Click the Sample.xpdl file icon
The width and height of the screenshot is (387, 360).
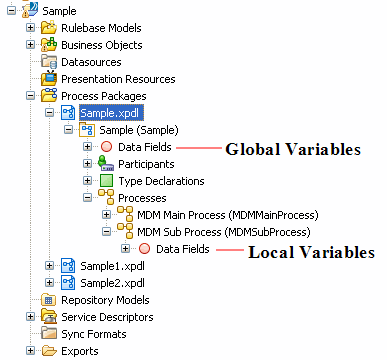pos(68,113)
